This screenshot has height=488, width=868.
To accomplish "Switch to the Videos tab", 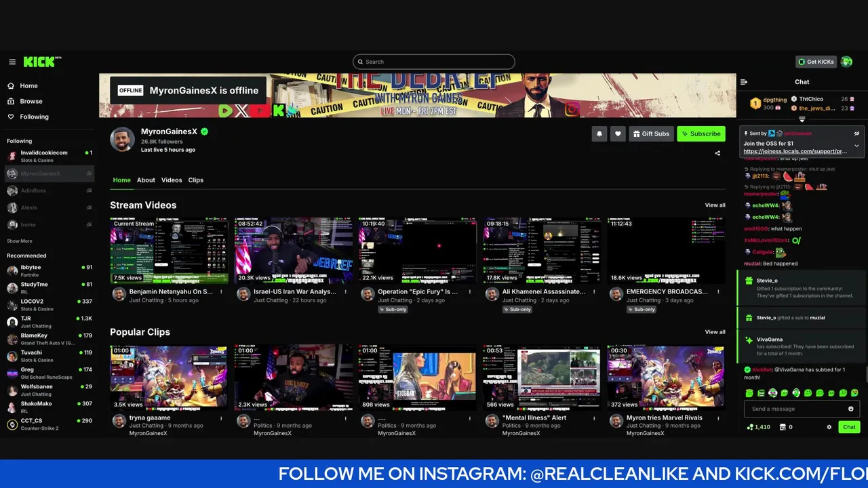I will coord(172,180).
